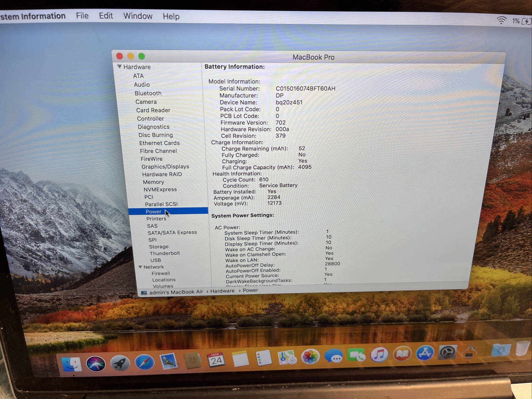Click Wi-Fi status icon in menu bar
The image size is (532, 399).
(501, 21)
